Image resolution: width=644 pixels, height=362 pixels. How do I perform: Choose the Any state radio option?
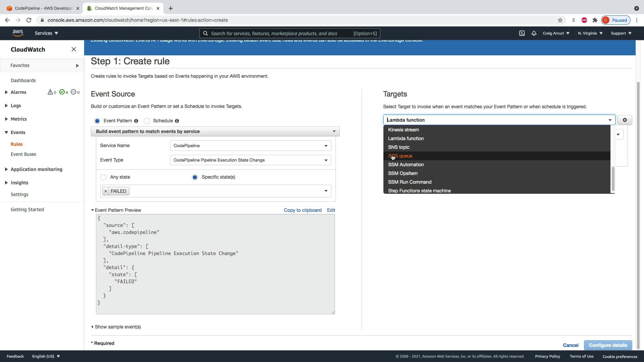tap(103, 177)
